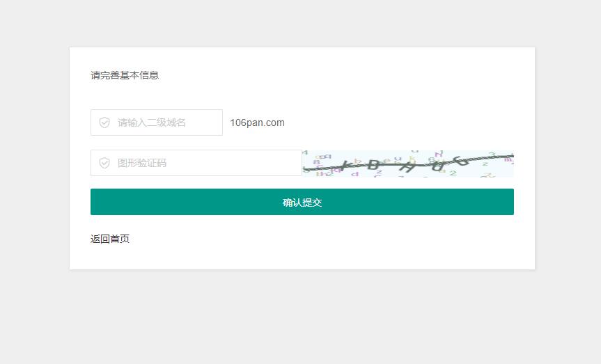Click the shield icon in captcha field

tap(104, 163)
